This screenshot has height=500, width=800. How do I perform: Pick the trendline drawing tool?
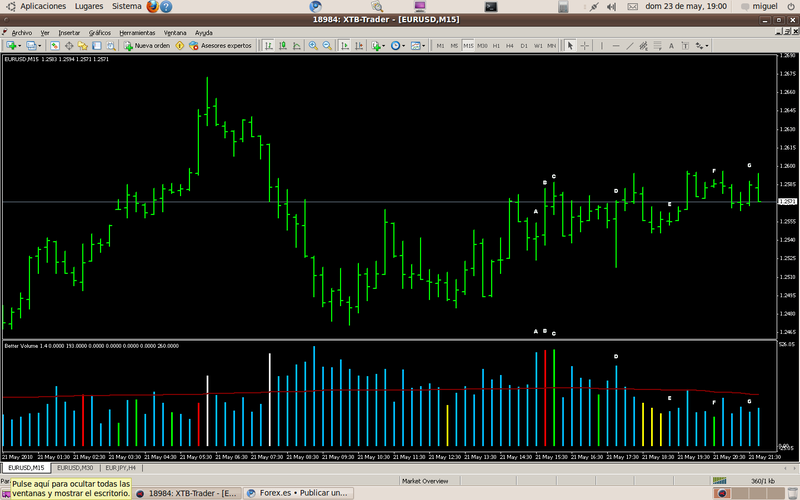(631, 45)
